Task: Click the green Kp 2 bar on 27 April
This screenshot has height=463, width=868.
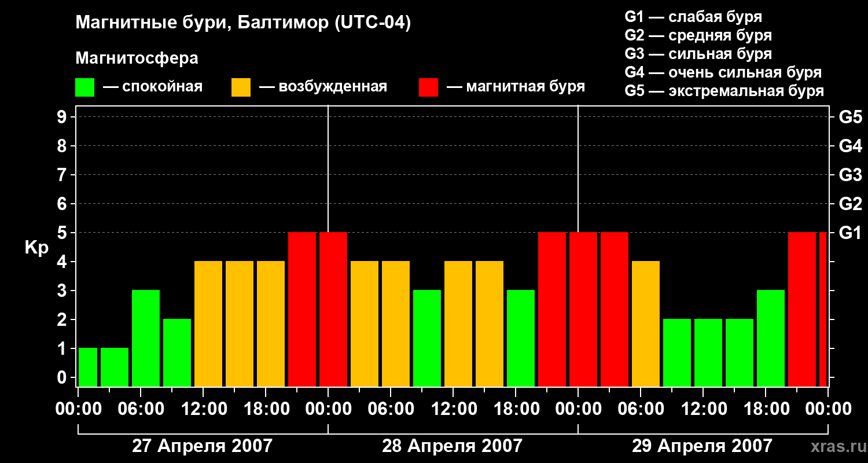Action: (x=177, y=352)
